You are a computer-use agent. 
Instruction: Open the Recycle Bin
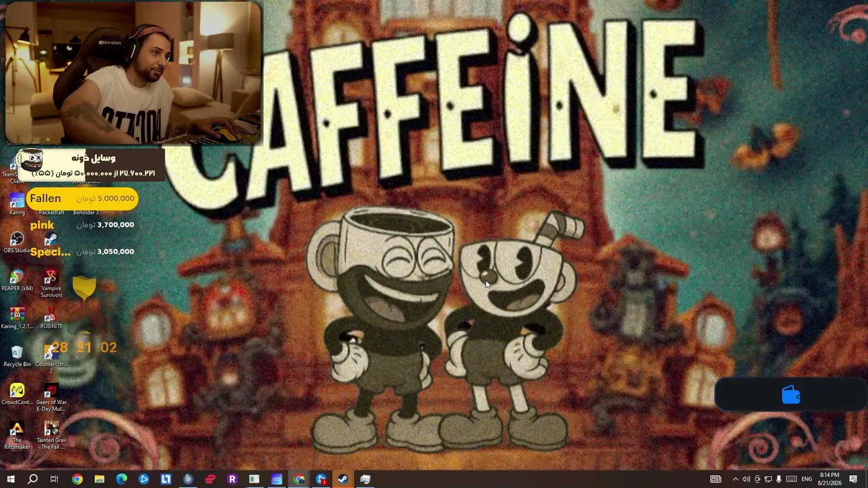tap(17, 356)
